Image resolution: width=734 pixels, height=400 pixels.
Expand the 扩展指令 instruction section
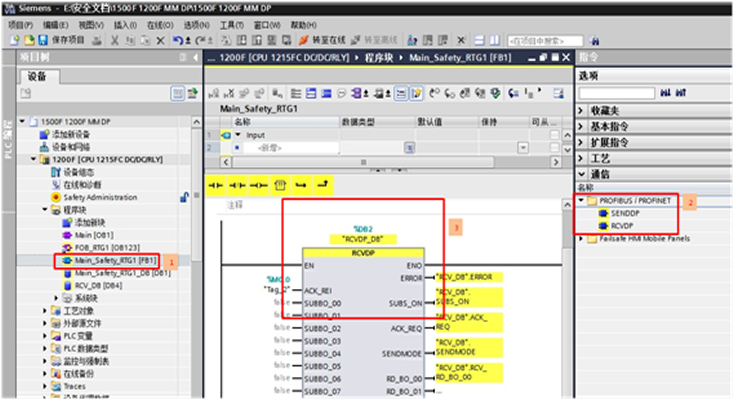(581, 142)
